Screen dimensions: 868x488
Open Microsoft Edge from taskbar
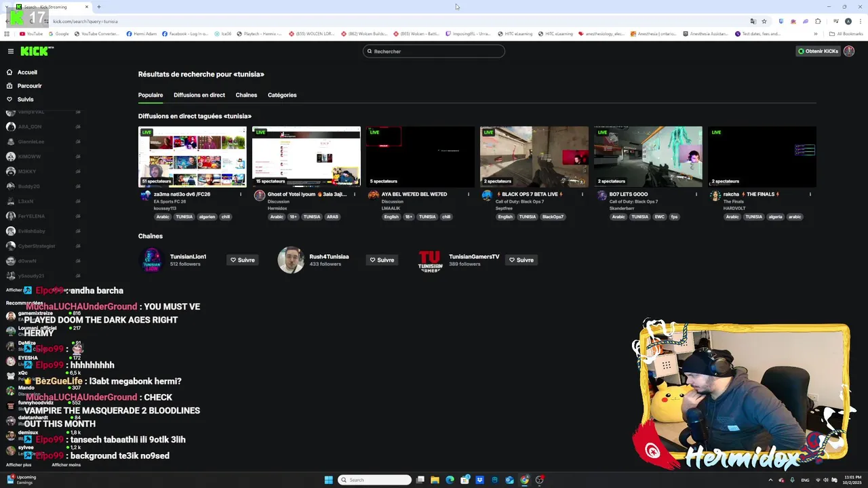[x=450, y=480]
